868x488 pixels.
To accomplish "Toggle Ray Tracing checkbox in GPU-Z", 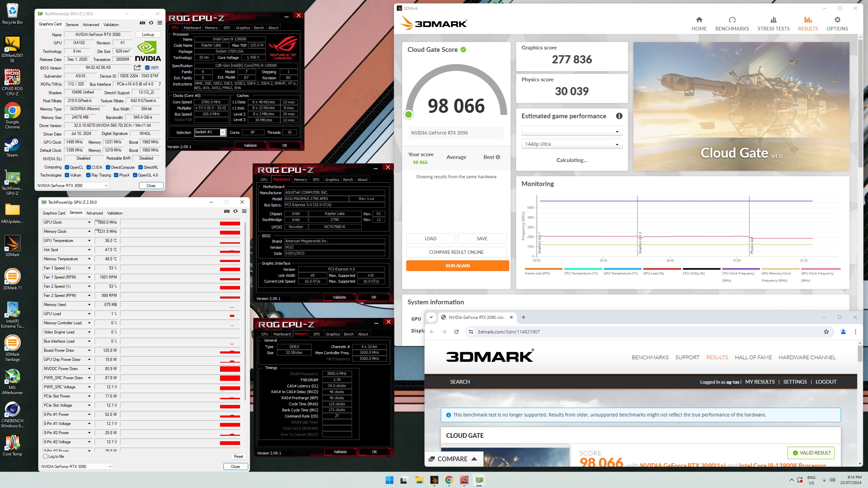I will coord(88,175).
